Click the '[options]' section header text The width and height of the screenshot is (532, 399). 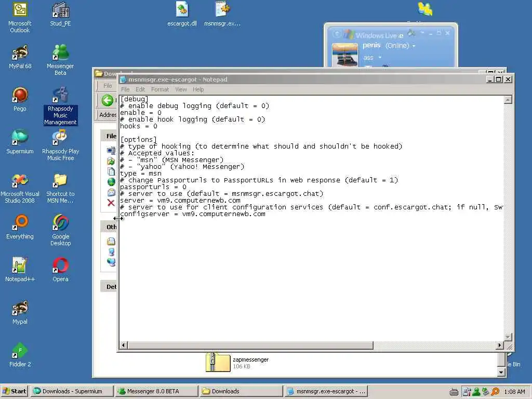[x=138, y=139]
